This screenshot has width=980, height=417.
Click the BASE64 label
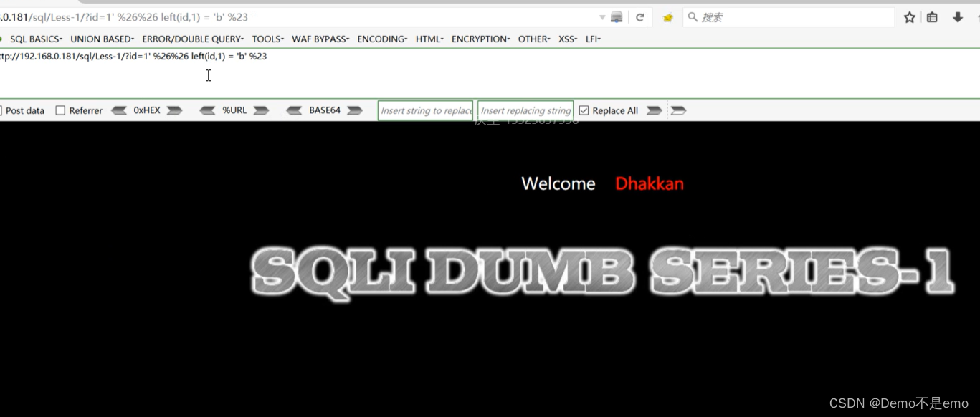[x=325, y=110]
